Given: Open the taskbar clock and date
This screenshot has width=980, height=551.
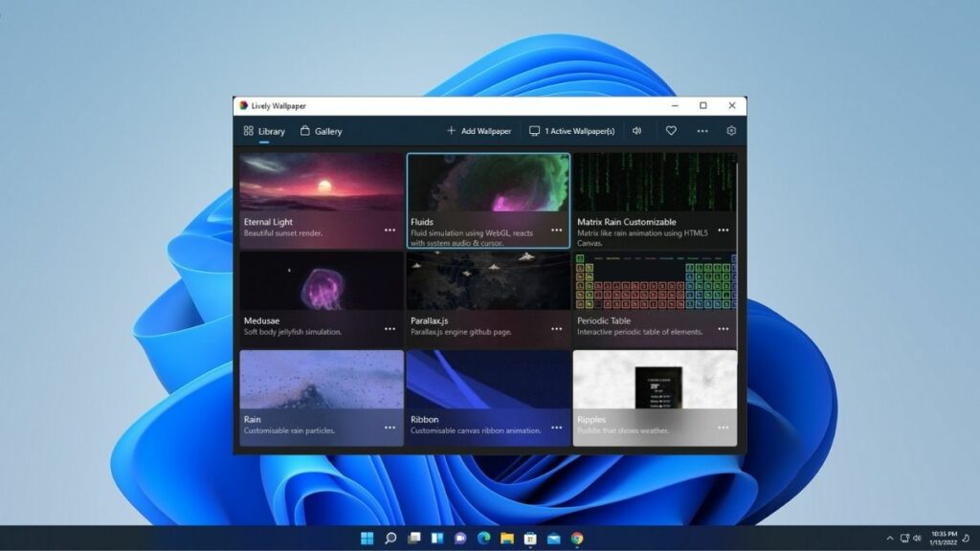Looking at the screenshot, I should (x=944, y=539).
